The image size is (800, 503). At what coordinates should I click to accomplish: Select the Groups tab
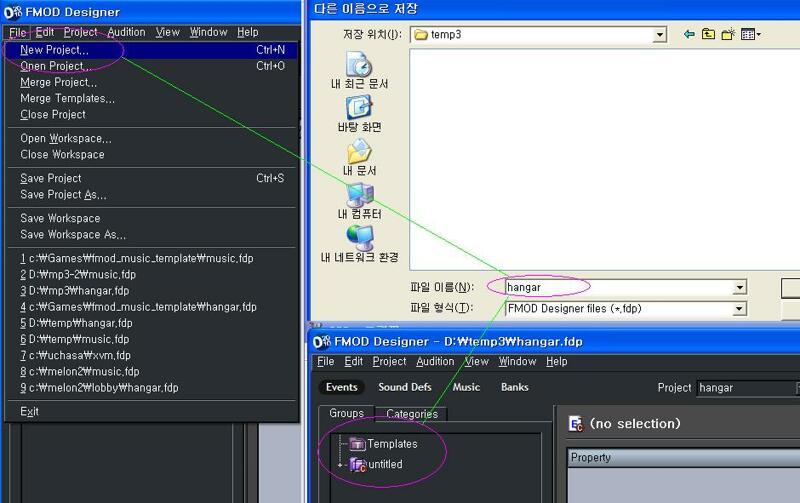[x=346, y=413]
